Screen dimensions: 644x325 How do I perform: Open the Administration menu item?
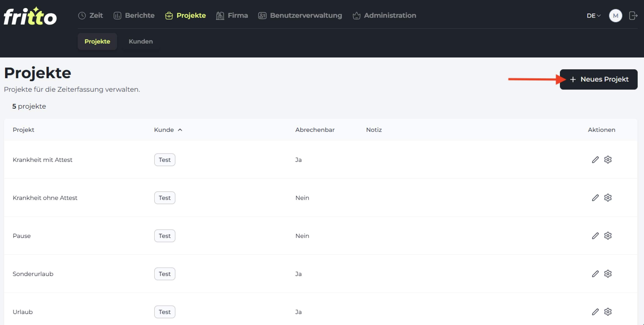[384, 15]
